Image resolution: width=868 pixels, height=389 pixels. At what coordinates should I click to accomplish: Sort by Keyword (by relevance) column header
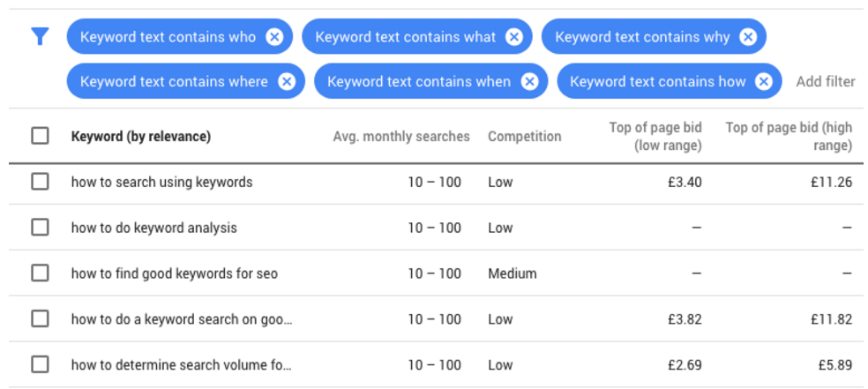[x=140, y=137]
